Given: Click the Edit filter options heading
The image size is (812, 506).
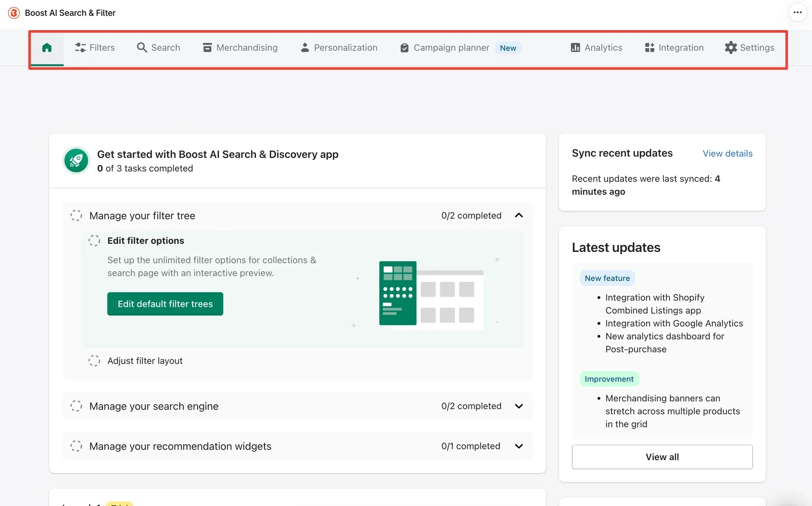Looking at the screenshot, I should coord(146,241).
